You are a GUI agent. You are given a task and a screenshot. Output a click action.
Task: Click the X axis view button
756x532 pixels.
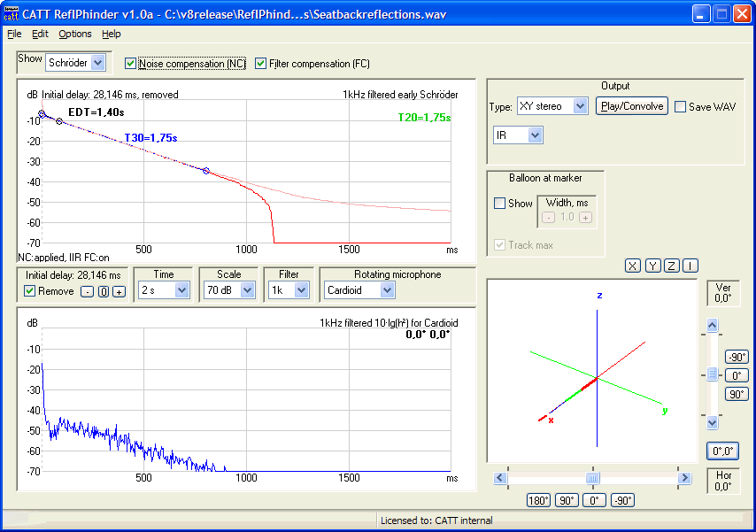pyautogui.click(x=632, y=266)
